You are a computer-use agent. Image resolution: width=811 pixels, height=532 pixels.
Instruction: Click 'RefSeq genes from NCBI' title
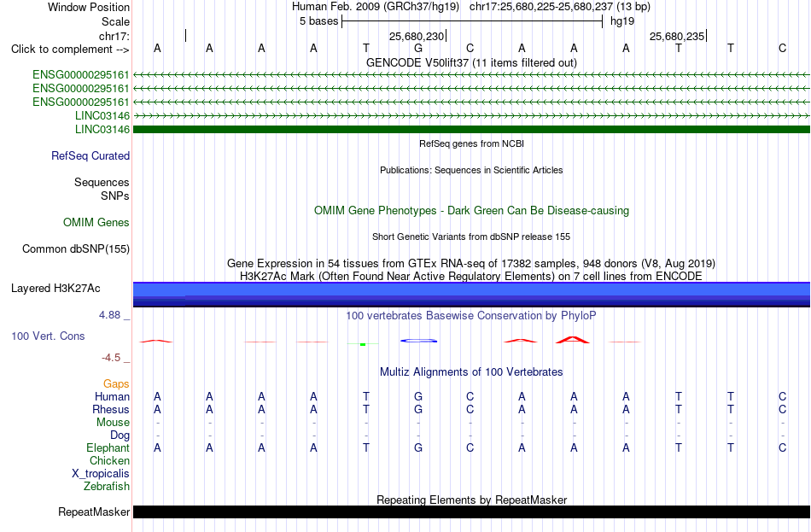[x=471, y=143]
